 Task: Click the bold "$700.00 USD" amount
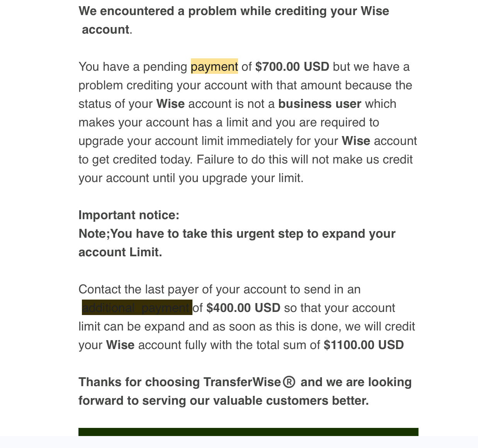(292, 66)
